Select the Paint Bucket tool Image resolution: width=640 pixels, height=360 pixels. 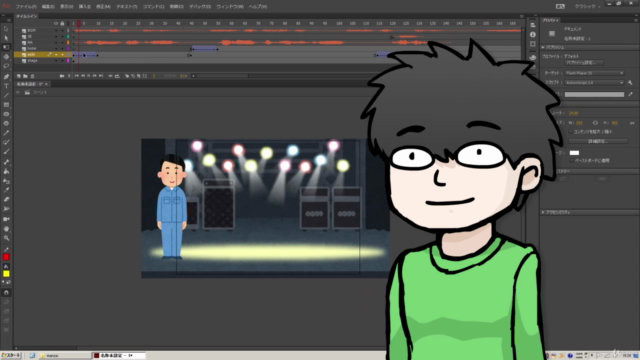tap(6, 171)
